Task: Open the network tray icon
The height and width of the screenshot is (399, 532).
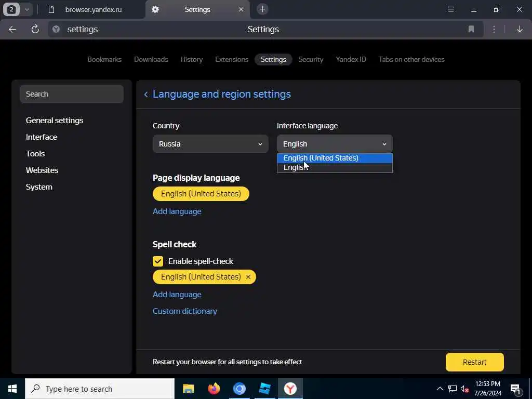Action: point(453,389)
